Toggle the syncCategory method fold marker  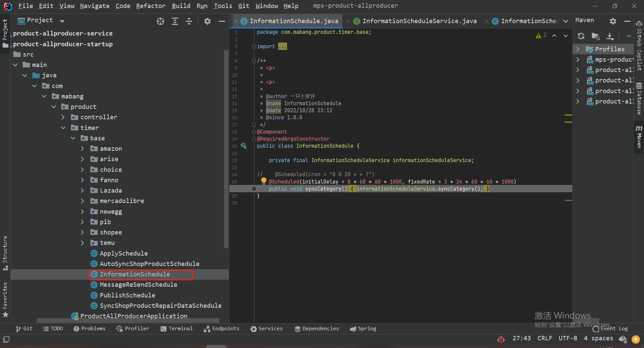coord(254,189)
